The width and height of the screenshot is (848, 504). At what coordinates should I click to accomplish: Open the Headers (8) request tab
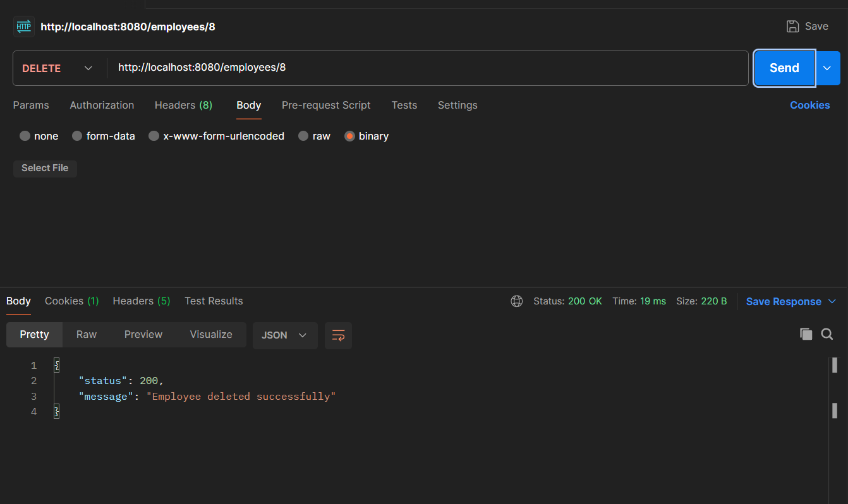[183, 105]
